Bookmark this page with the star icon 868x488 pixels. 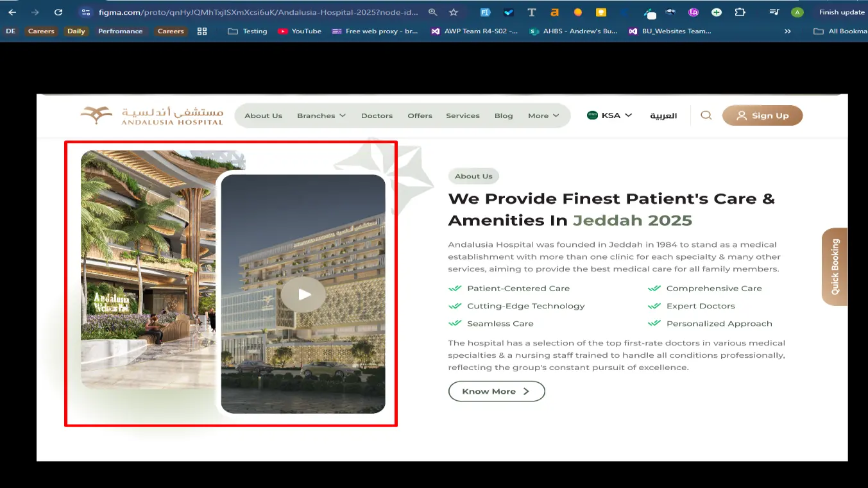point(454,12)
